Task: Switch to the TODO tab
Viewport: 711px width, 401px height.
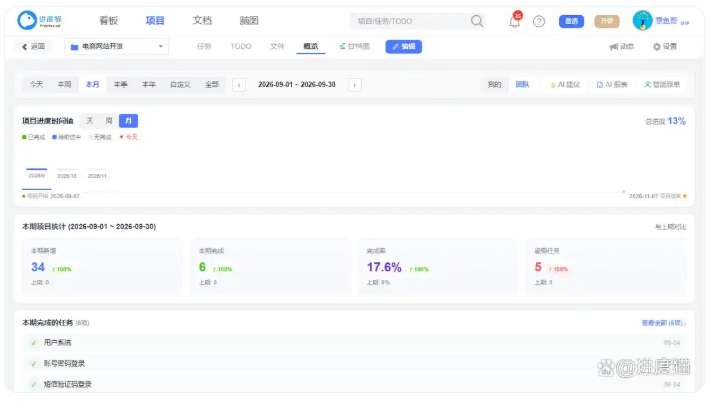Action: pos(241,46)
